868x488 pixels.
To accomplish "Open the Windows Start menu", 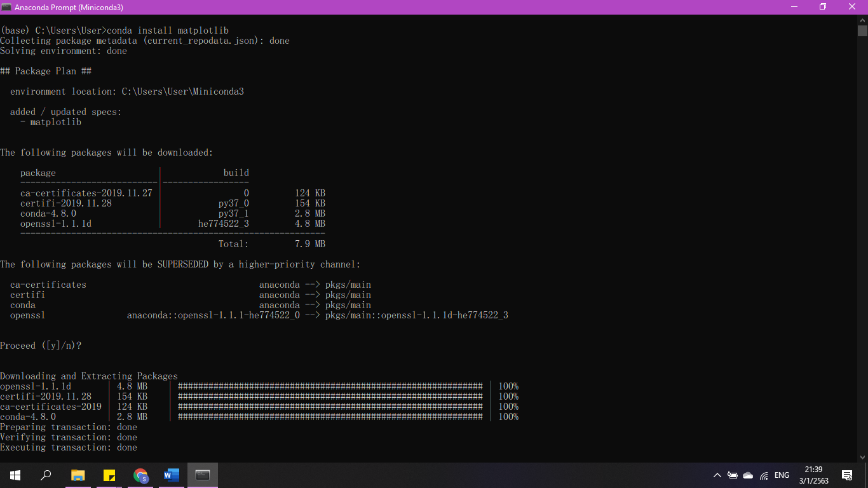I will [x=15, y=475].
